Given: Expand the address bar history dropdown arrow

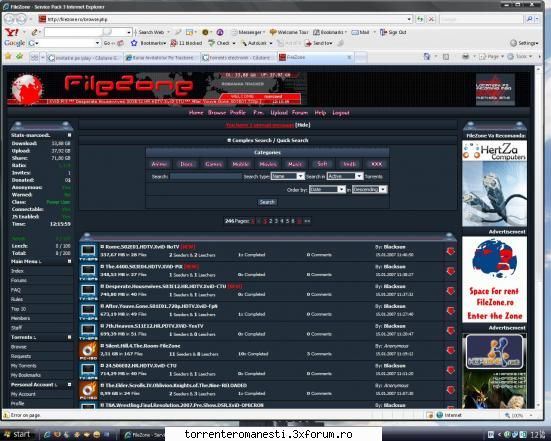Looking at the screenshot, I should pos(409,19).
